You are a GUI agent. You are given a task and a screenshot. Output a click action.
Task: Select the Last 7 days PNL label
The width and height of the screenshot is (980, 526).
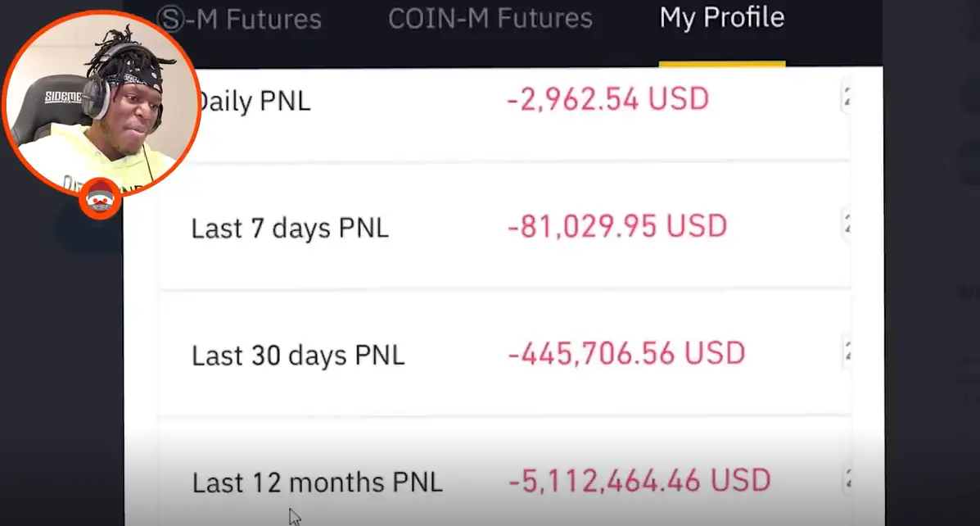290,228
